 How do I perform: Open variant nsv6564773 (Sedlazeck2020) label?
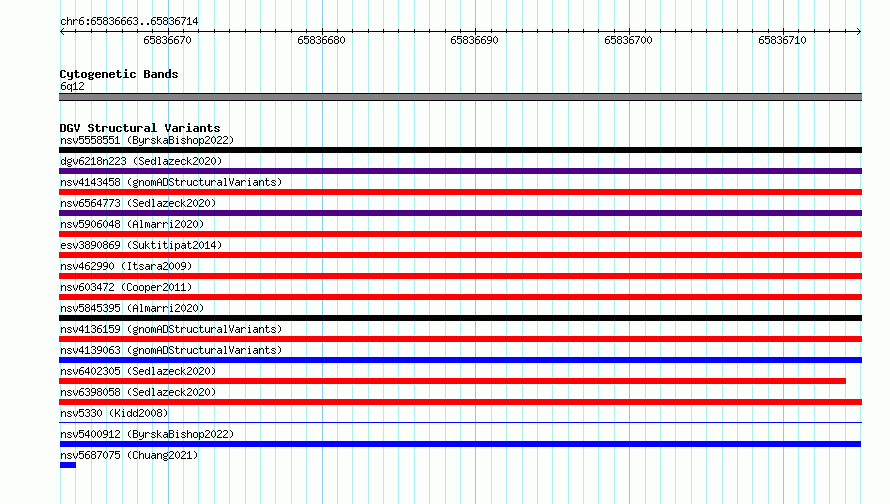point(138,203)
